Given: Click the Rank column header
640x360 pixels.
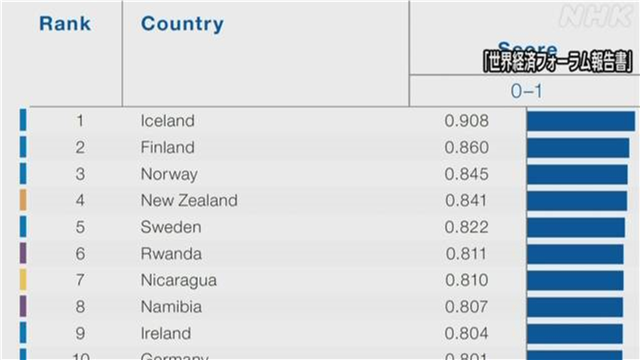Looking at the screenshot, I should [x=65, y=24].
